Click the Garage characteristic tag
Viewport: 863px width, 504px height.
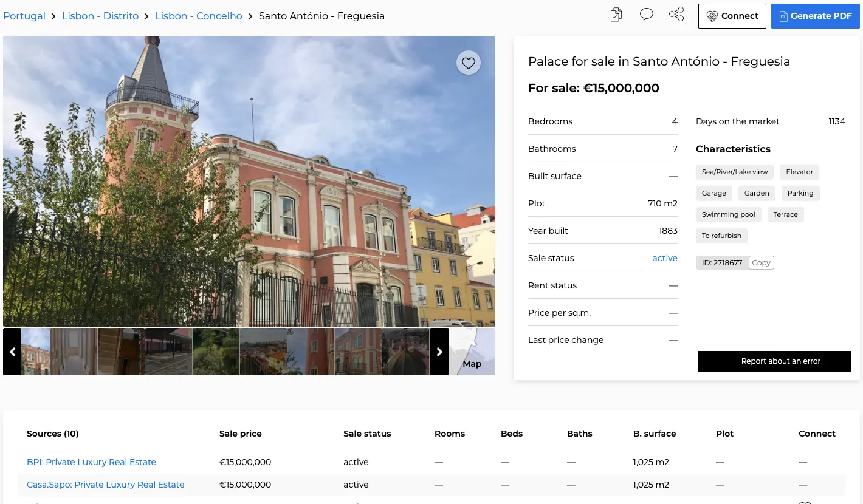click(x=714, y=193)
